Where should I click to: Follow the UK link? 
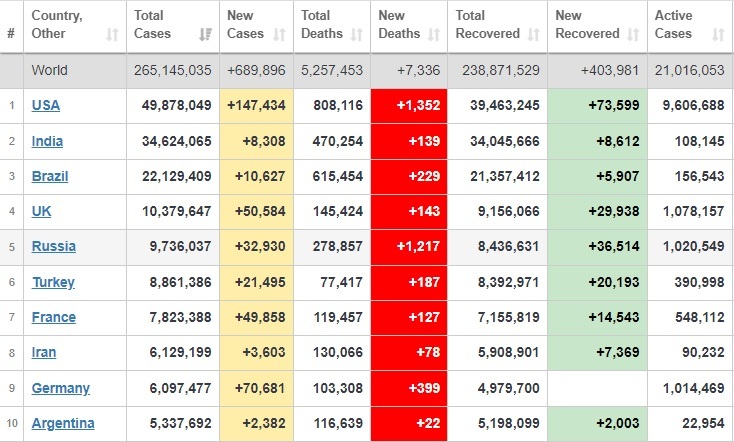coord(41,211)
